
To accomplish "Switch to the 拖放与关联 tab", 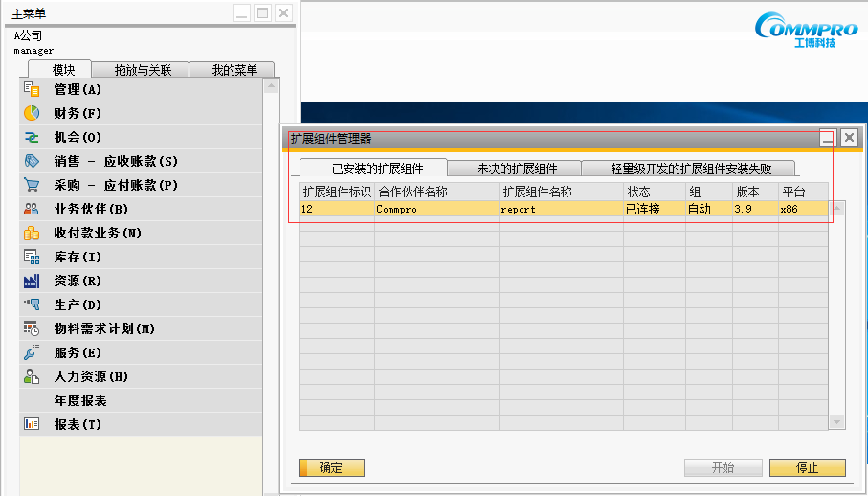I will [143, 70].
